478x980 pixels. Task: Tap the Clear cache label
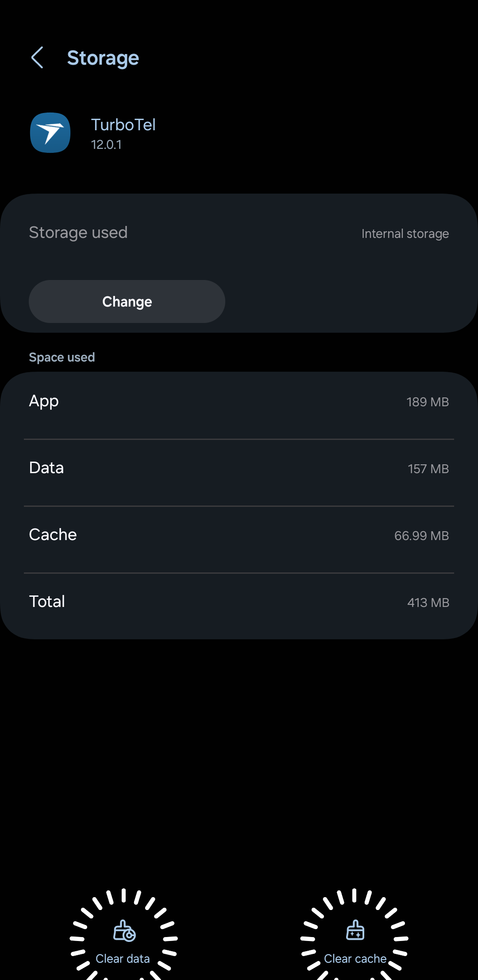pyautogui.click(x=355, y=959)
